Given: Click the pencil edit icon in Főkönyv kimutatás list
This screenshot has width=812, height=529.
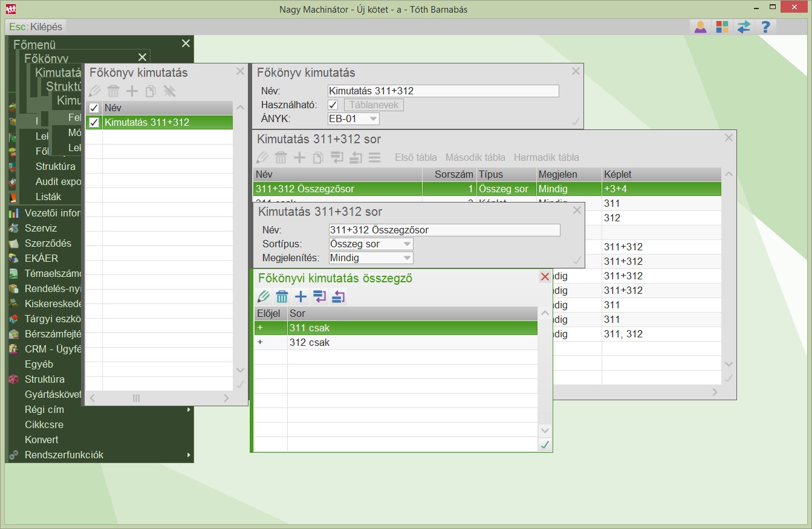Looking at the screenshot, I should 94,91.
